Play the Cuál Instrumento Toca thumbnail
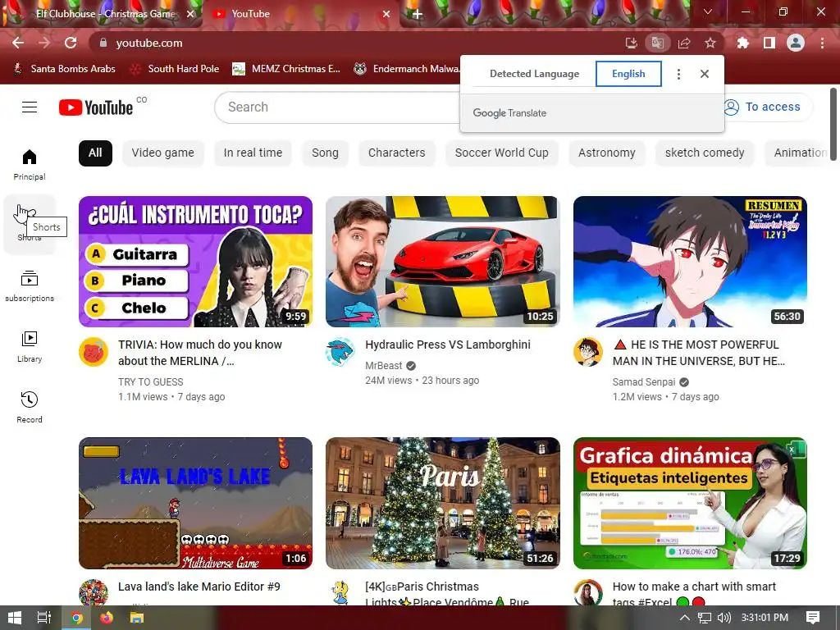 [x=195, y=262]
